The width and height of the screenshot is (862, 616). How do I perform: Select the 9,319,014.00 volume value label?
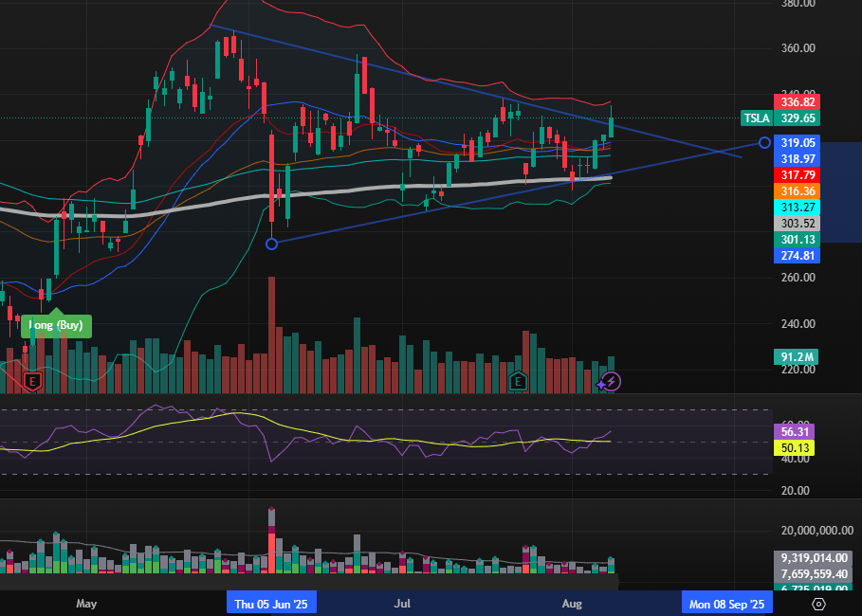pyautogui.click(x=817, y=558)
